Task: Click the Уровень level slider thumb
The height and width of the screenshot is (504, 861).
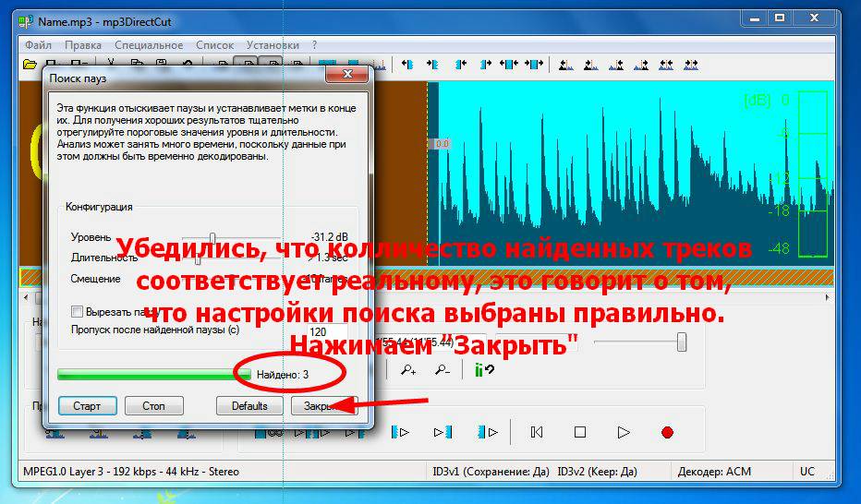Action: 212,237
